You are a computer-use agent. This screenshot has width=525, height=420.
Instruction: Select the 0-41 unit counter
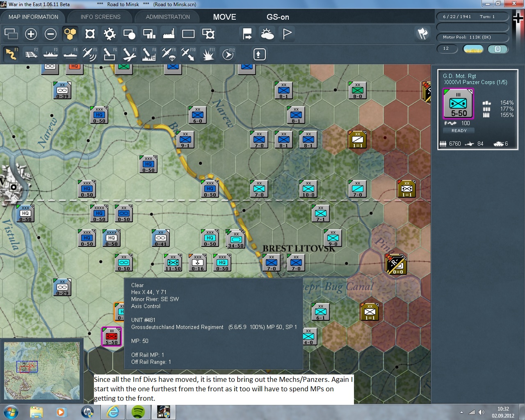pyautogui.click(x=161, y=238)
